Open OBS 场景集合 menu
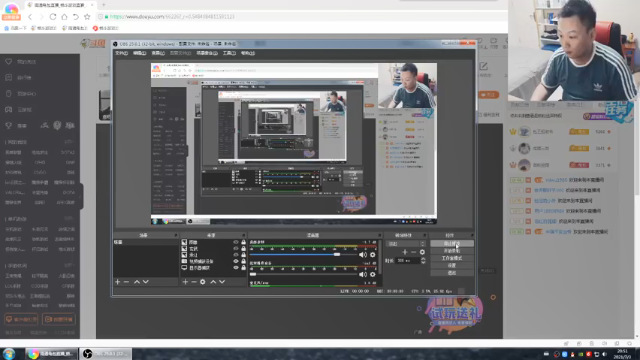This screenshot has height=360, width=640. point(207,53)
